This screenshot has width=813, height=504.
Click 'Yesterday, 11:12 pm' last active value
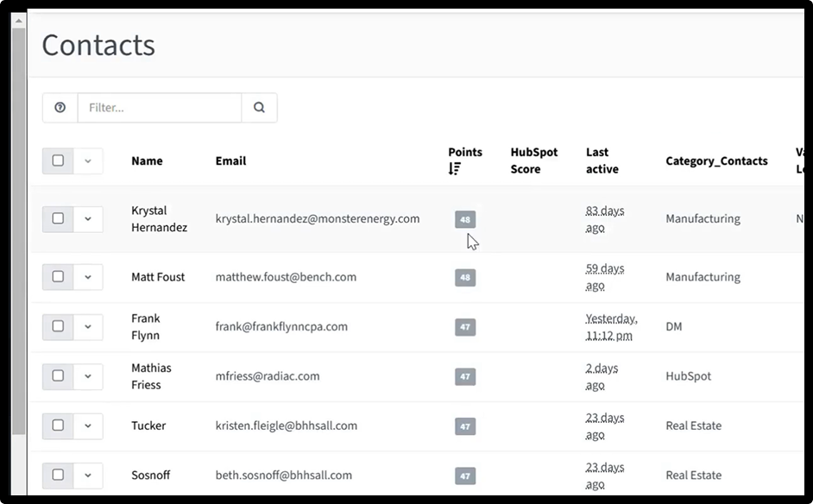point(611,327)
